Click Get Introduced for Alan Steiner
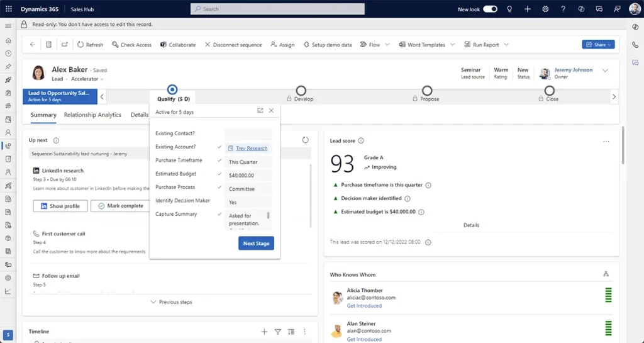Image resolution: width=644 pixels, height=343 pixels. [364, 339]
